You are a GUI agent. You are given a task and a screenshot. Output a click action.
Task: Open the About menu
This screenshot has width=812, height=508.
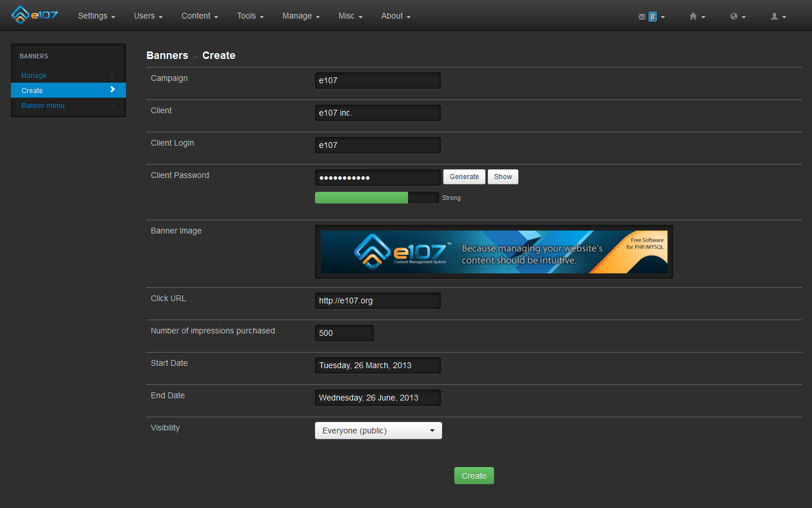[395, 16]
